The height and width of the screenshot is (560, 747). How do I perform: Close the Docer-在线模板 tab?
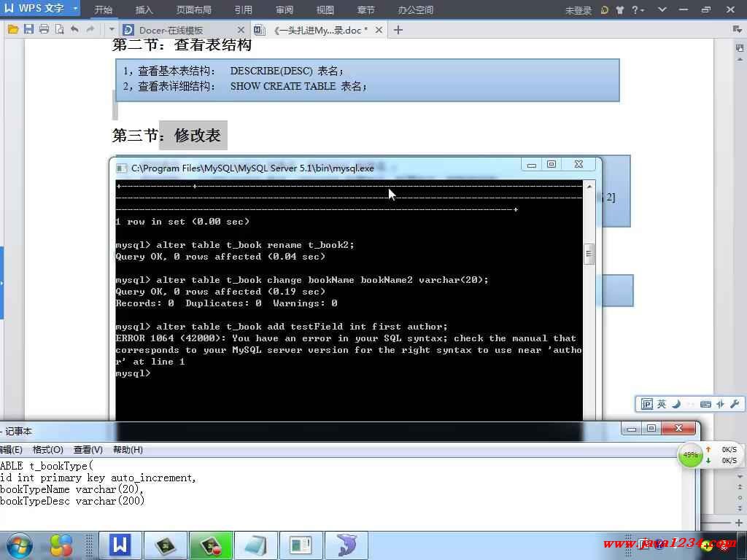tap(241, 30)
